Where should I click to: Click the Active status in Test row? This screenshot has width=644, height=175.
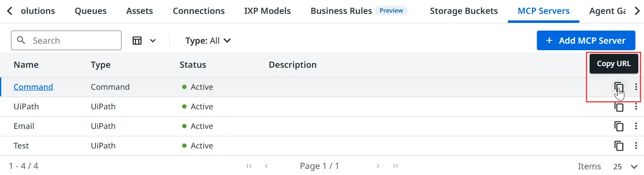coord(197,146)
